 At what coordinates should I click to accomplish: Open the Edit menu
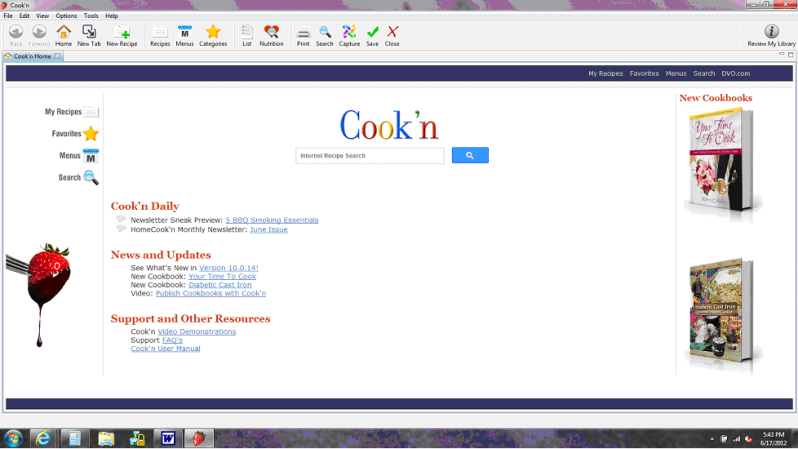coord(24,16)
